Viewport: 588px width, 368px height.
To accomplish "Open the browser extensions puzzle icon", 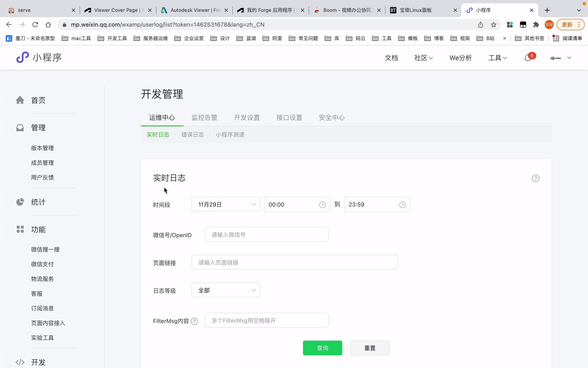I will [536, 25].
